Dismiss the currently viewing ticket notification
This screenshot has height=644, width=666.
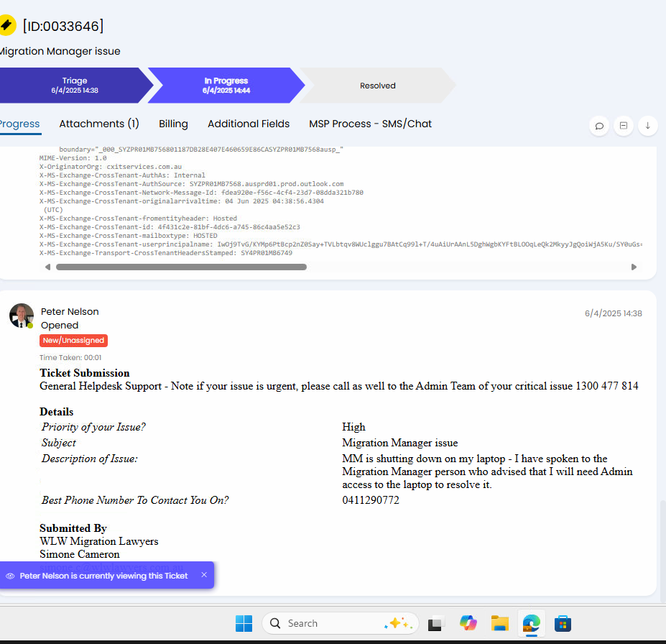(x=204, y=575)
